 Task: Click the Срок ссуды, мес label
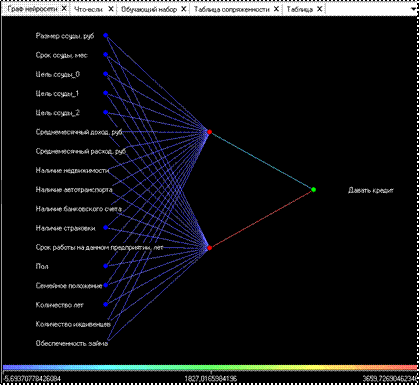[x=62, y=55]
